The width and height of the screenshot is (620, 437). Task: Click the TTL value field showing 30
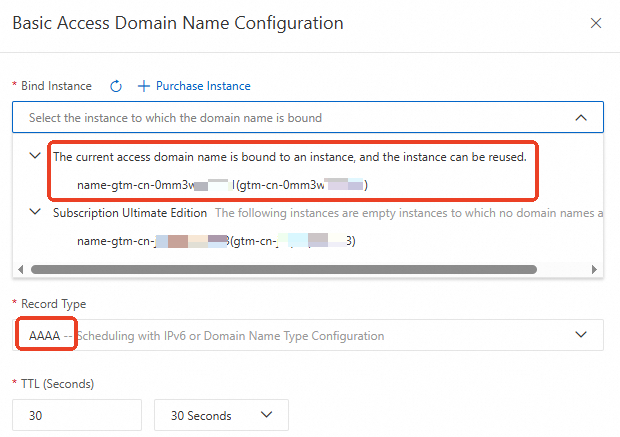77,415
